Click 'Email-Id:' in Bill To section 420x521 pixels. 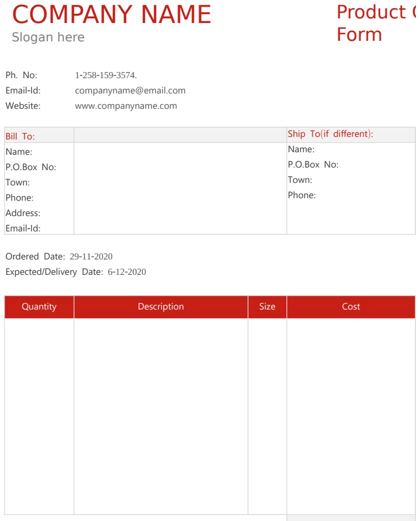(23, 228)
